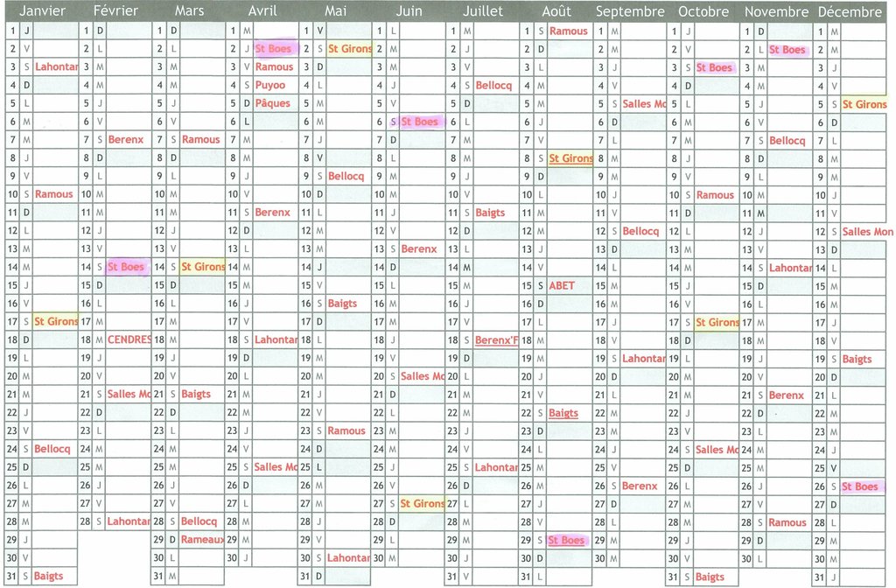Click the Puyoo entry on 4 Avril

click(x=269, y=85)
